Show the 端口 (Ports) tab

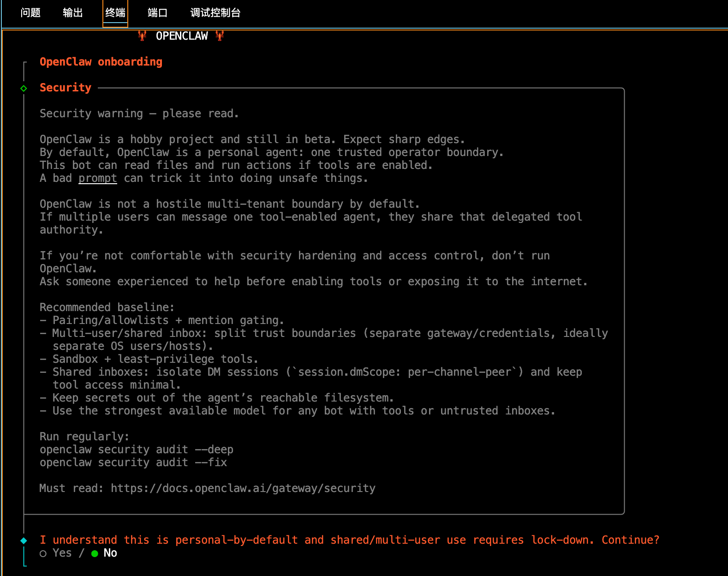(x=157, y=13)
